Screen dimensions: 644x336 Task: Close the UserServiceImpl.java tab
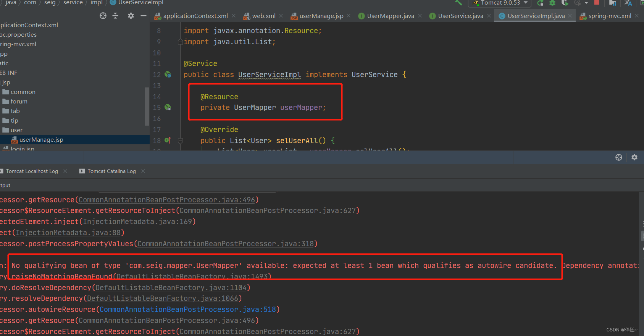tap(570, 16)
